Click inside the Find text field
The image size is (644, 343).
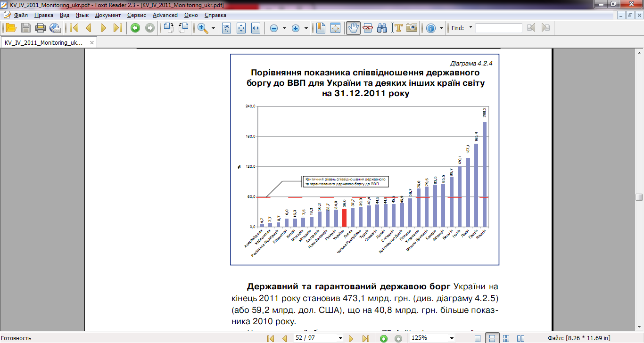(498, 28)
